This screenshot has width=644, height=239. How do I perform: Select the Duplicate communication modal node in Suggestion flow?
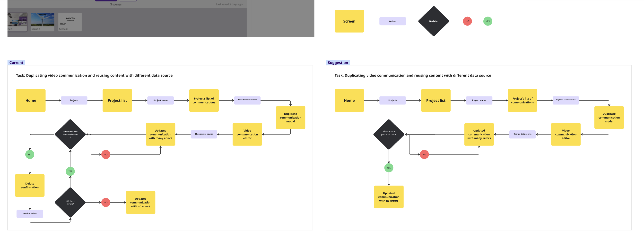coord(609,117)
